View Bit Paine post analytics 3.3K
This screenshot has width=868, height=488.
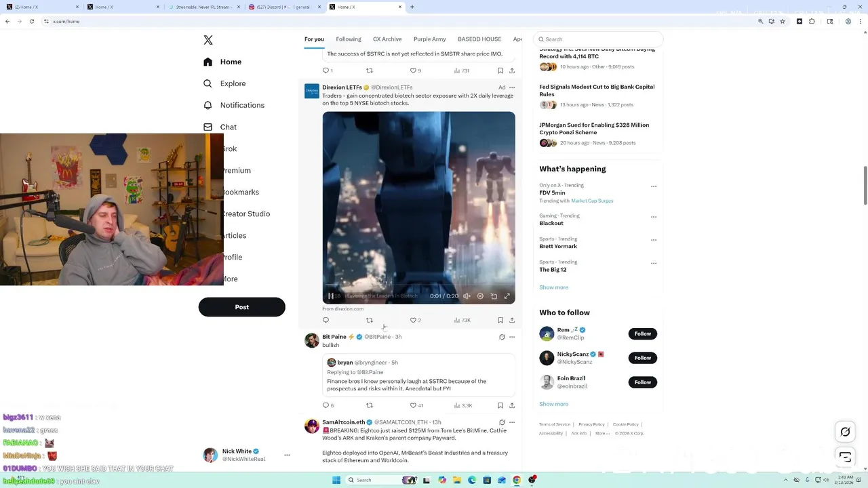click(x=462, y=405)
